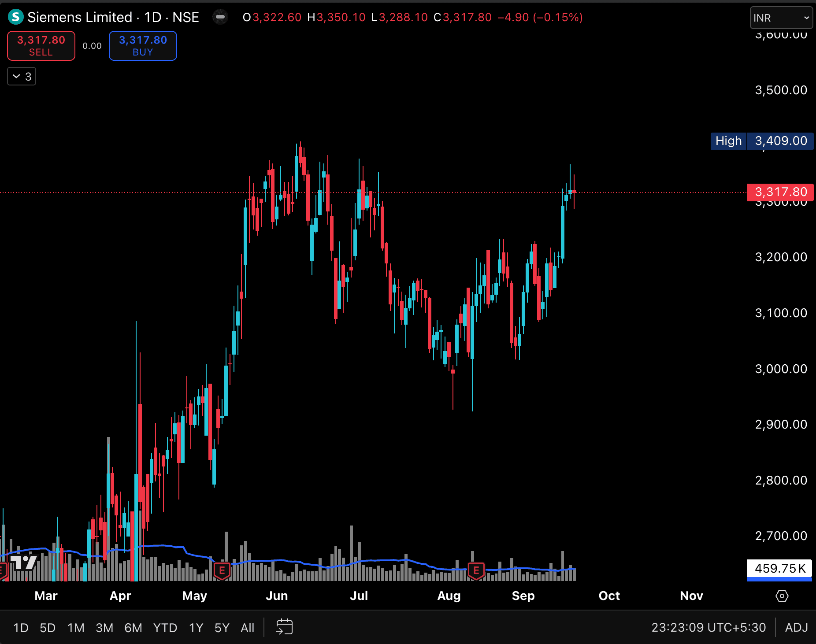Click the High 3,409.00 price label
Screen dimensions: 816x644
[762, 141]
